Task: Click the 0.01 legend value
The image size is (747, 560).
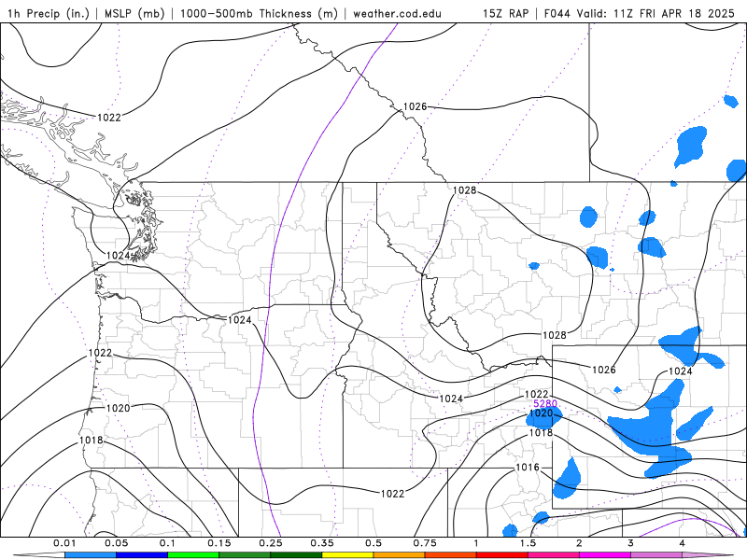Action: tap(64, 543)
